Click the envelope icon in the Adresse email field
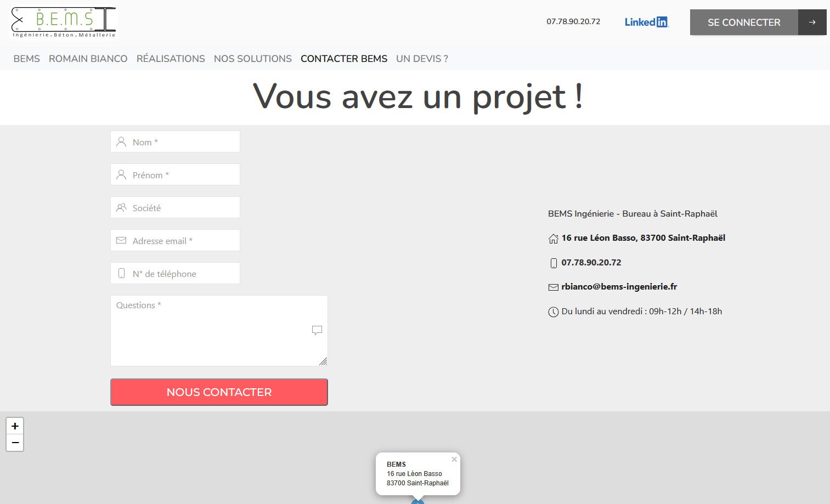The height and width of the screenshot is (504, 830). tap(121, 240)
